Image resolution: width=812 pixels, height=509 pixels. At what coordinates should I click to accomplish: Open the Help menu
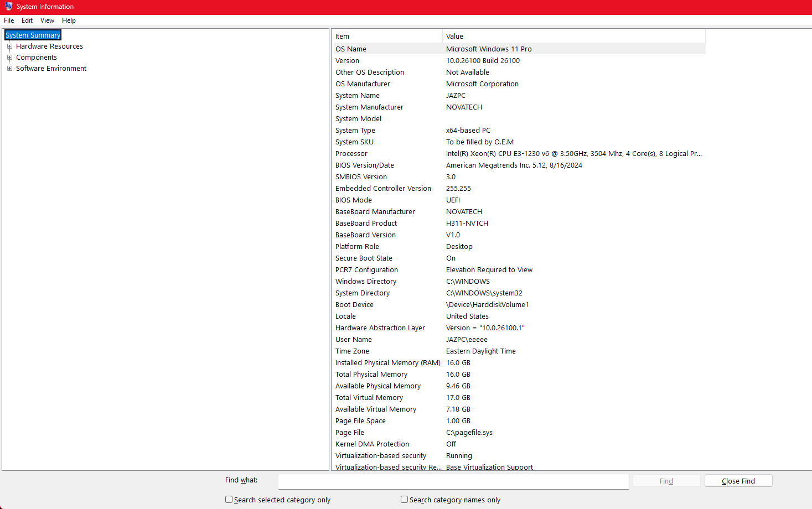coord(69,20)
